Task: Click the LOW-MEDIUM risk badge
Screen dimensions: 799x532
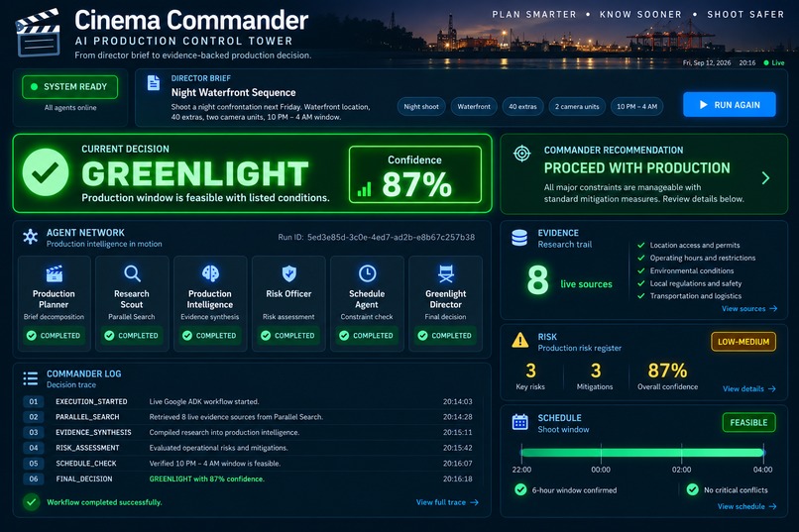Action: 743,342
